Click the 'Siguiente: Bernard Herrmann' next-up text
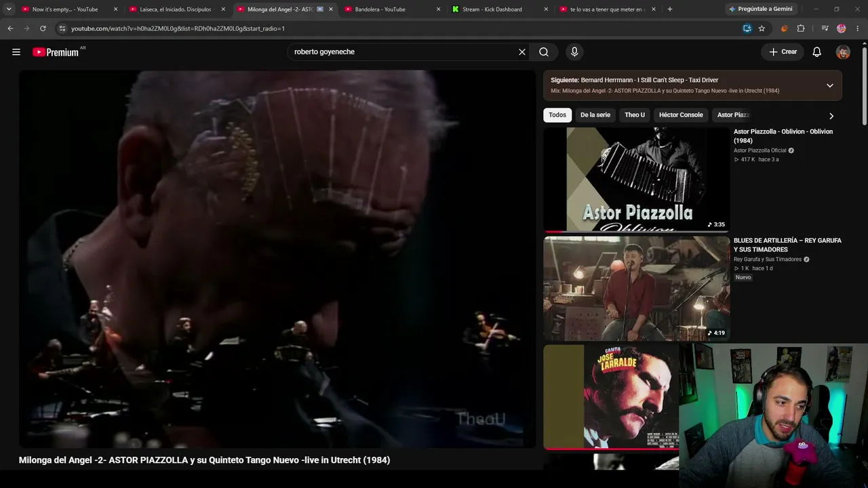 click(x=635, y=80)
